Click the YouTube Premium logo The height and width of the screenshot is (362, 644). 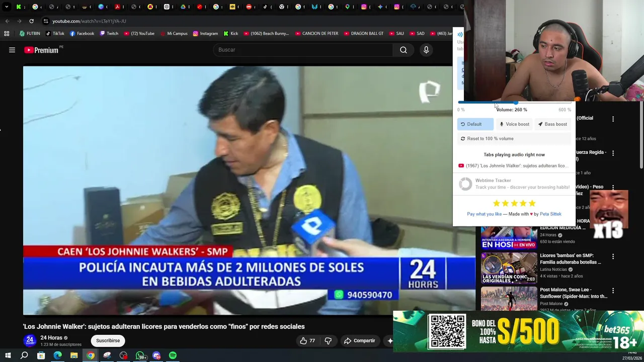pos(41,50)
